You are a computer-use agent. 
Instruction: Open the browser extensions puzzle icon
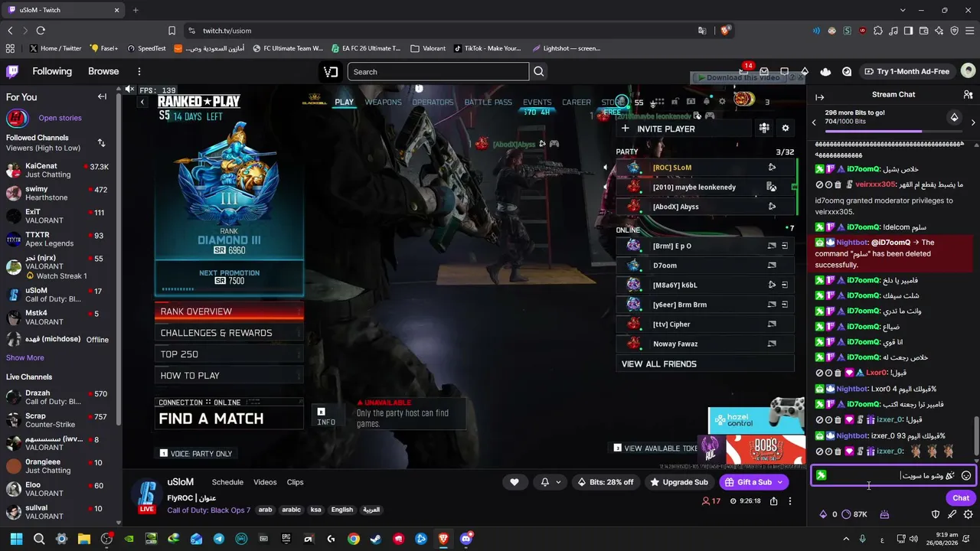(x=878, y=31)
